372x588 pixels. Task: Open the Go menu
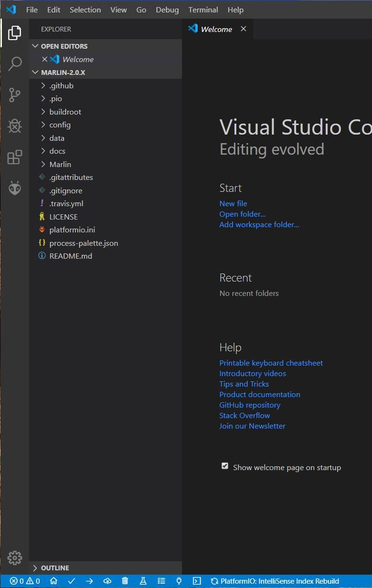click(141, 10)
